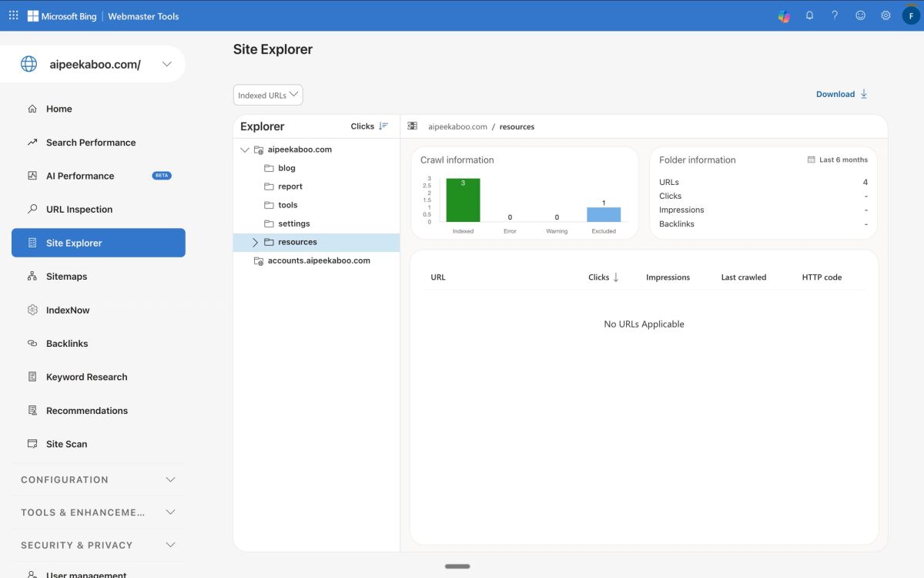Open feedback smiley icon

pos(860,15)
